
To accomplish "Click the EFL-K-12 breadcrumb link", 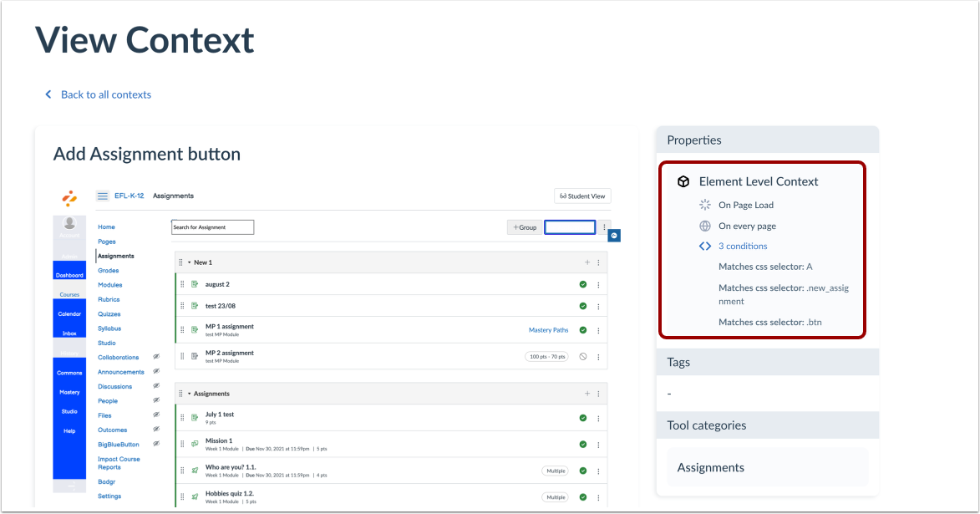I will pos(129,196).
